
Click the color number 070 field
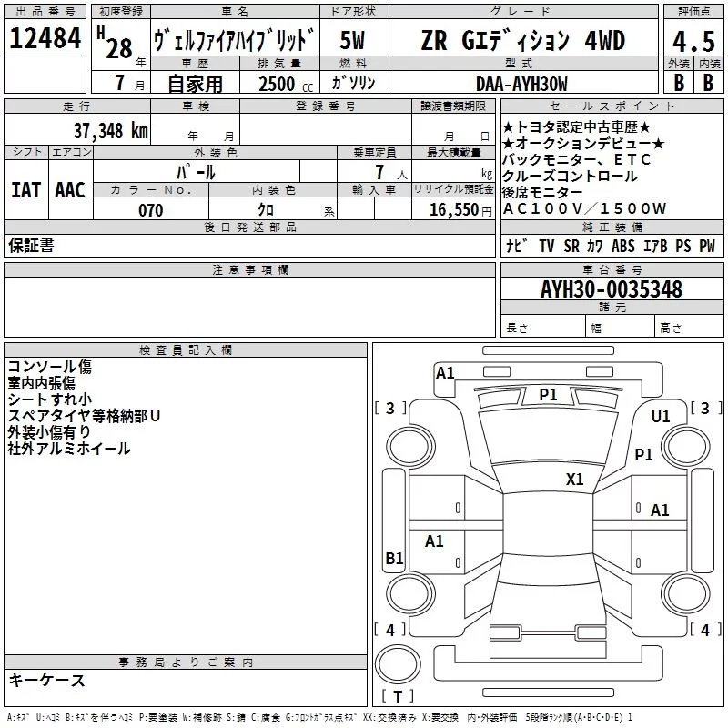(151, 210)
